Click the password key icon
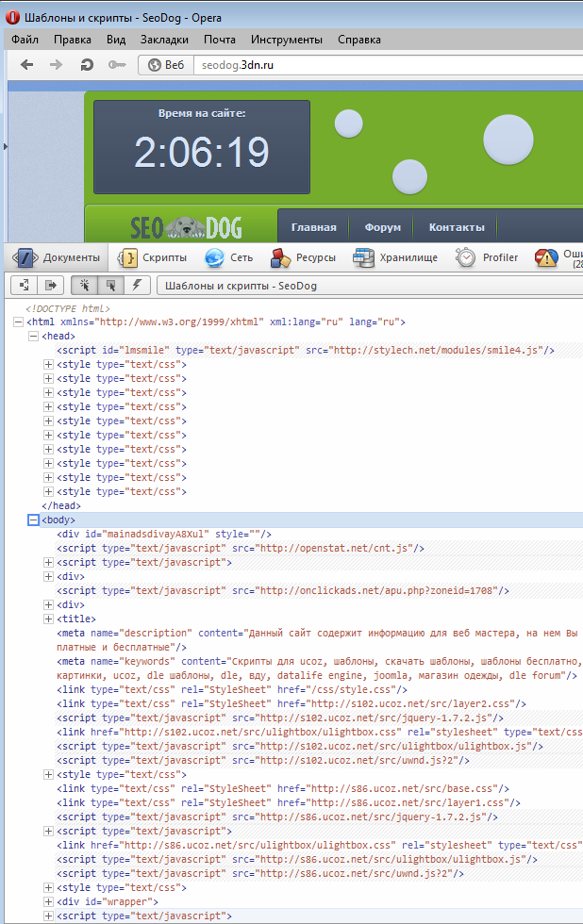This screenshot has width=583, height=924. click(x=117, y=64)
